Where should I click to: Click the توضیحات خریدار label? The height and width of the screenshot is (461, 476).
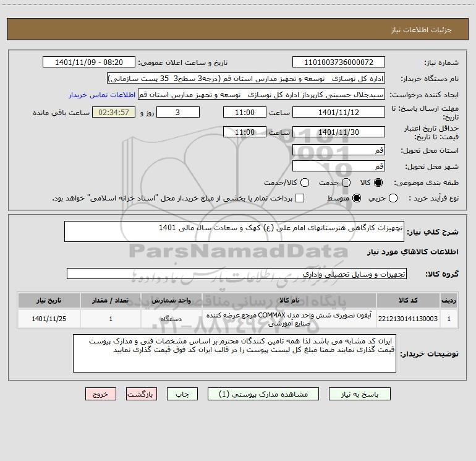[429, 354]
